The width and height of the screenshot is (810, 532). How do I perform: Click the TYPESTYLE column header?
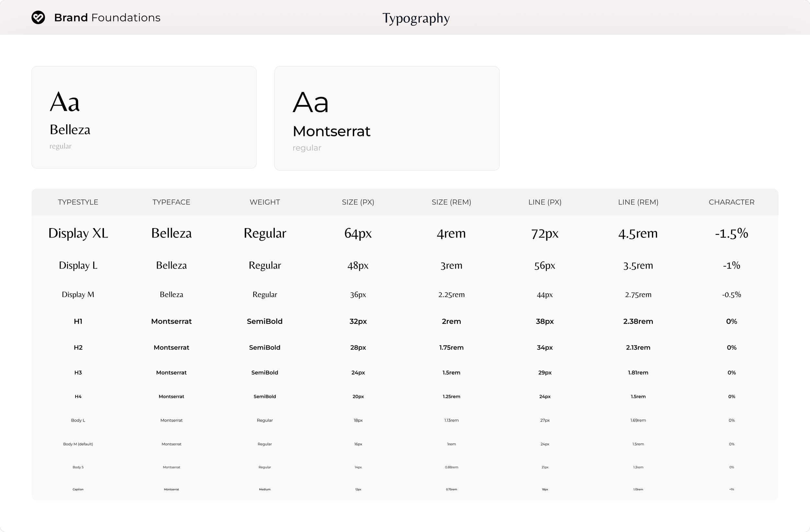point(78,202)
